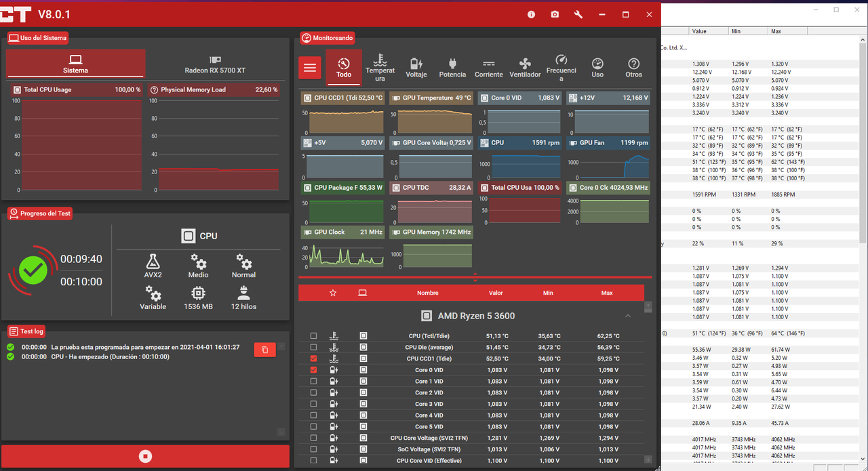Check the CPU Die (average) checkbox

coord(313,347)
